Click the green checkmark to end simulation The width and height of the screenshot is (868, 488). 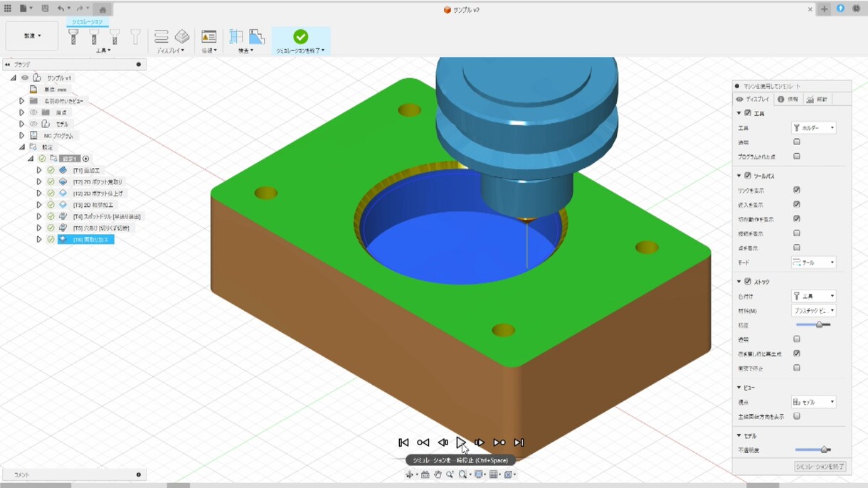(x=301, y=36)
